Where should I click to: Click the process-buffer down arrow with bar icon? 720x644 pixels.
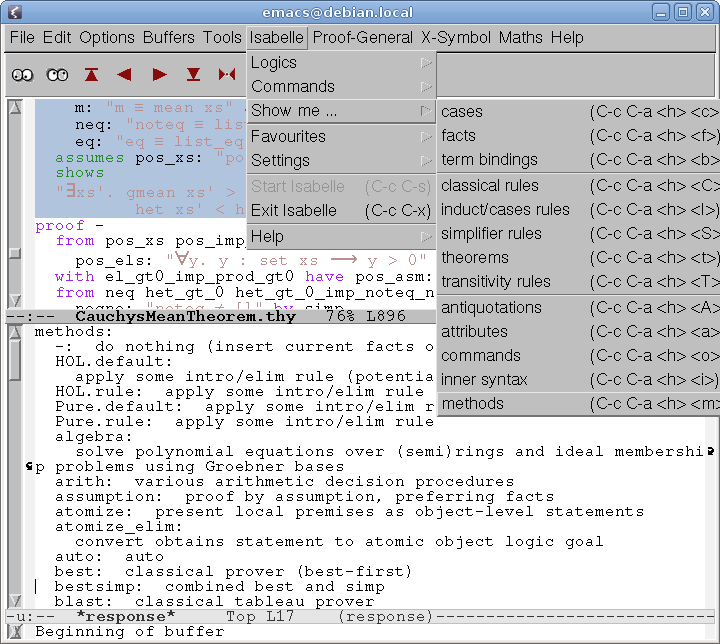pos(194,74)
